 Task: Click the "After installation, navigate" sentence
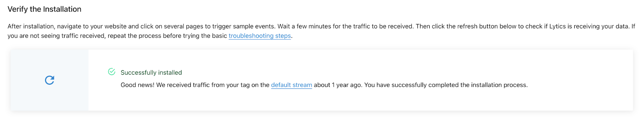[142, 26]
